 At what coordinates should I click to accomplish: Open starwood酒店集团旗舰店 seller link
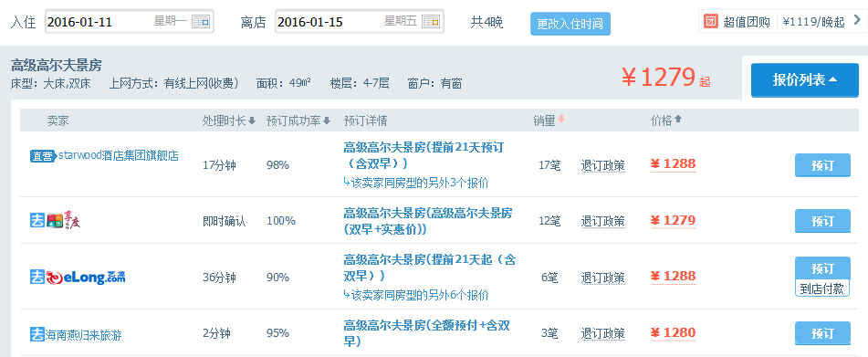[119, 155]
